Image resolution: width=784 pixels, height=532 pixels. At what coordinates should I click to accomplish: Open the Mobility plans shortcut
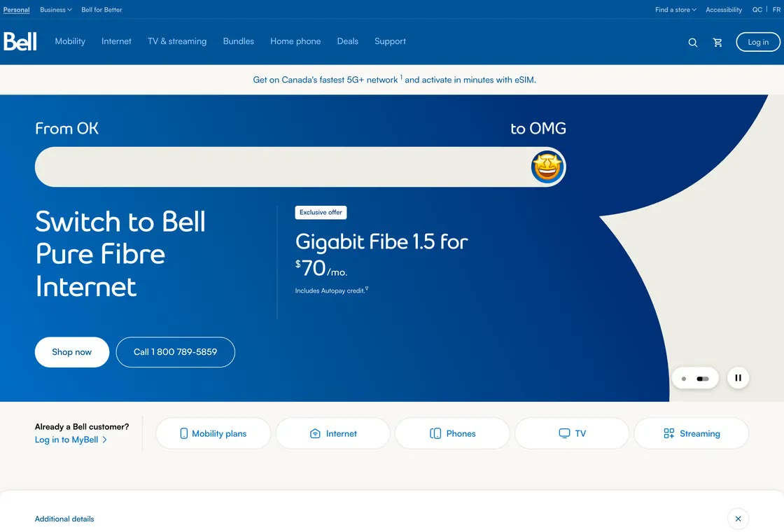(x=213, y=433)
